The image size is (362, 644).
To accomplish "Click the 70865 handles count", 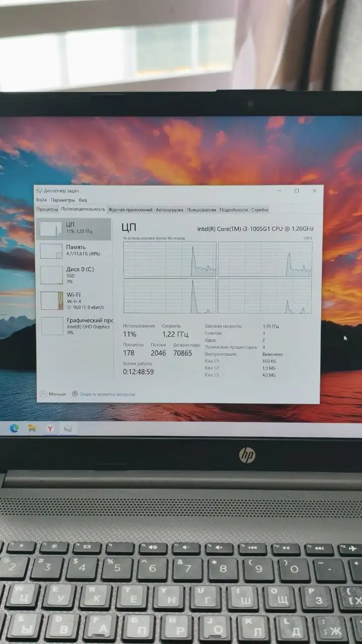I will click(x=183, y=353).
